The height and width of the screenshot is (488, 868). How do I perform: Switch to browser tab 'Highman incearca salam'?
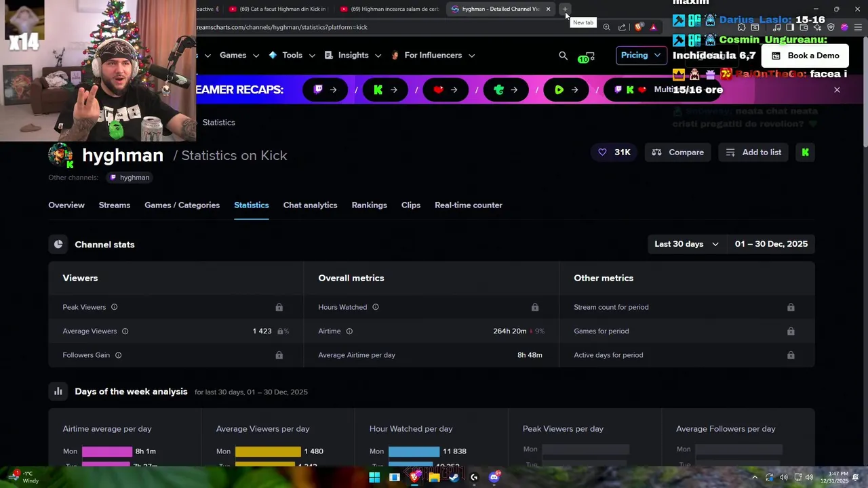(390, 9)
